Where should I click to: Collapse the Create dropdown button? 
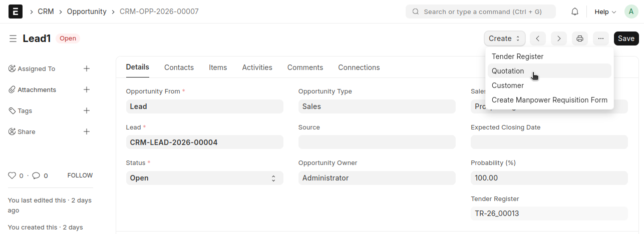[x=504, y=38]
